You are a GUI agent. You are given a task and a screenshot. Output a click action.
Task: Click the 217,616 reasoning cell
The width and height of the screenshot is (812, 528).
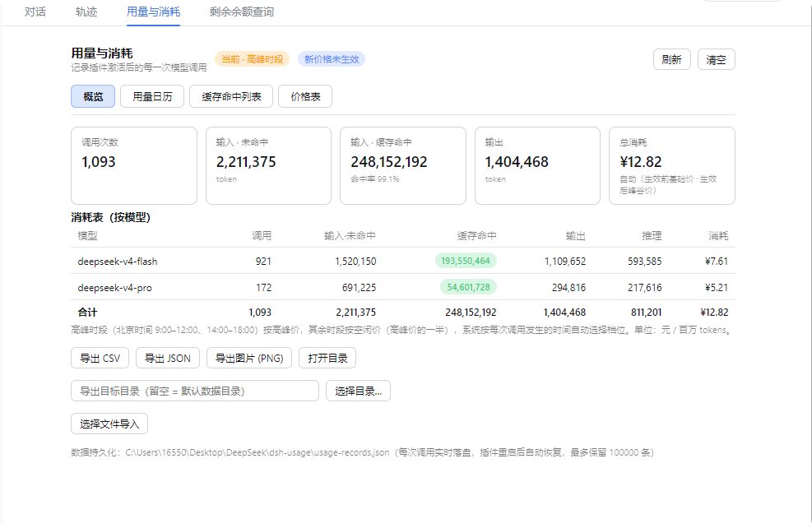click(645, 288)
